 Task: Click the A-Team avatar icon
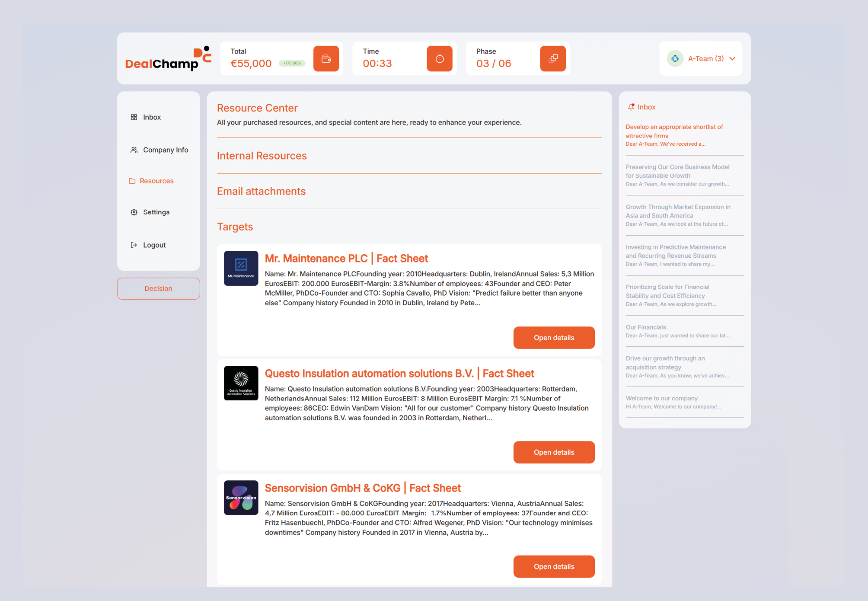[x=675, y=59]
